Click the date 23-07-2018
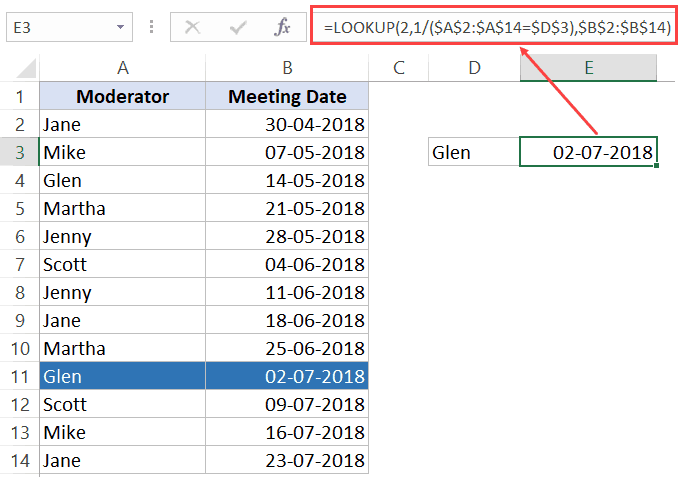 (315, 461)
